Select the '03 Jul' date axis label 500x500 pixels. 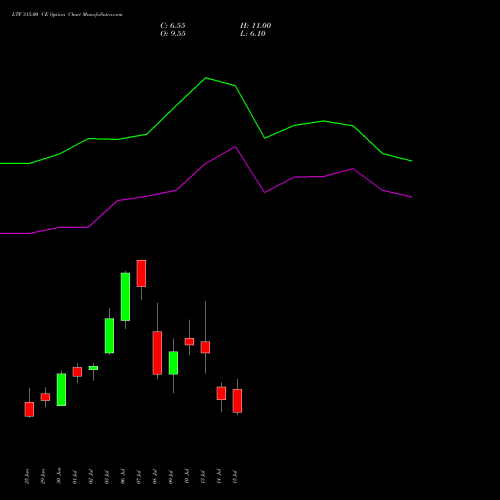pos(107,476)
